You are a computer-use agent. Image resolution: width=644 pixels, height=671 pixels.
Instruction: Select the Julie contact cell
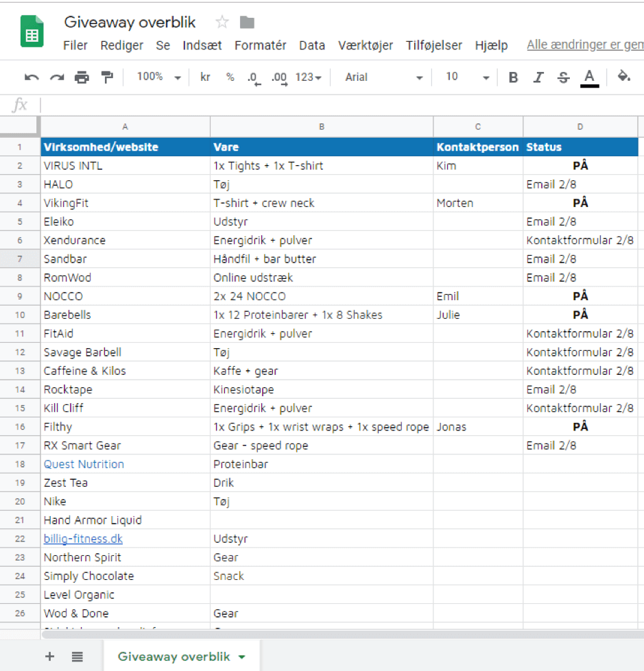(x=478, y=315)
